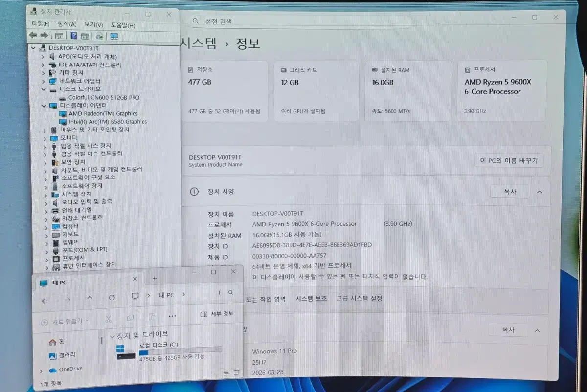Viewport: 587px width, 392px height.
Task: Open search in the Explorer window
Action: pyautogui.click(x=231, y=292)
